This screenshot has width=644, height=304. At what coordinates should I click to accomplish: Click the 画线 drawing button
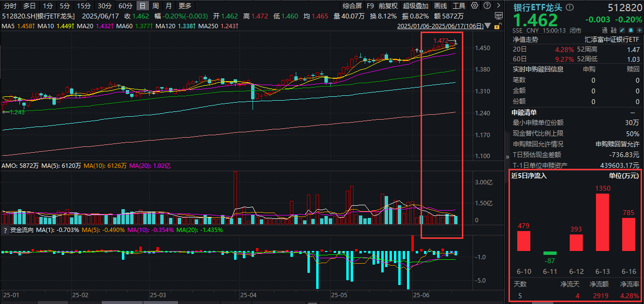click(441, 6)
